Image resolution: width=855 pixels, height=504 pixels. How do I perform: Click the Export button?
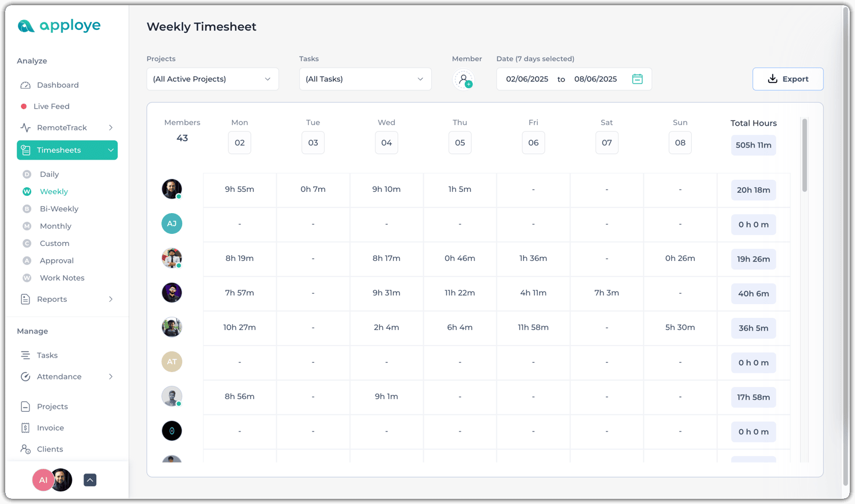[788, 79]
